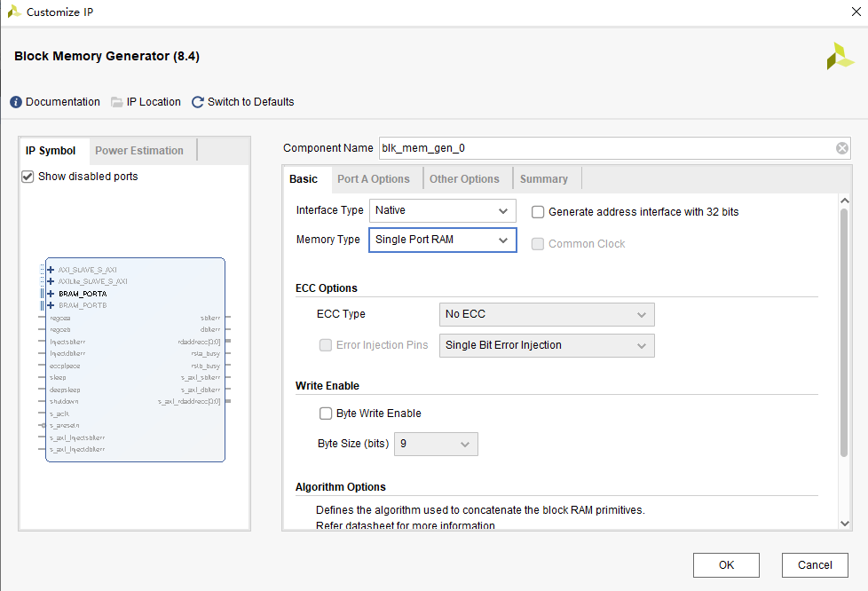Click the Documentation link text

tap(62, 102)
